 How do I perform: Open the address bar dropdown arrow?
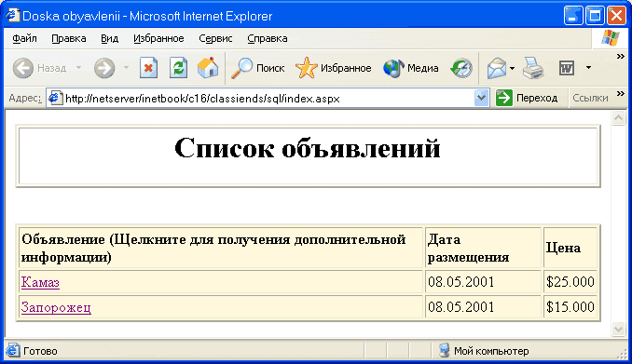pyautogui.click(x=481, y=98)
